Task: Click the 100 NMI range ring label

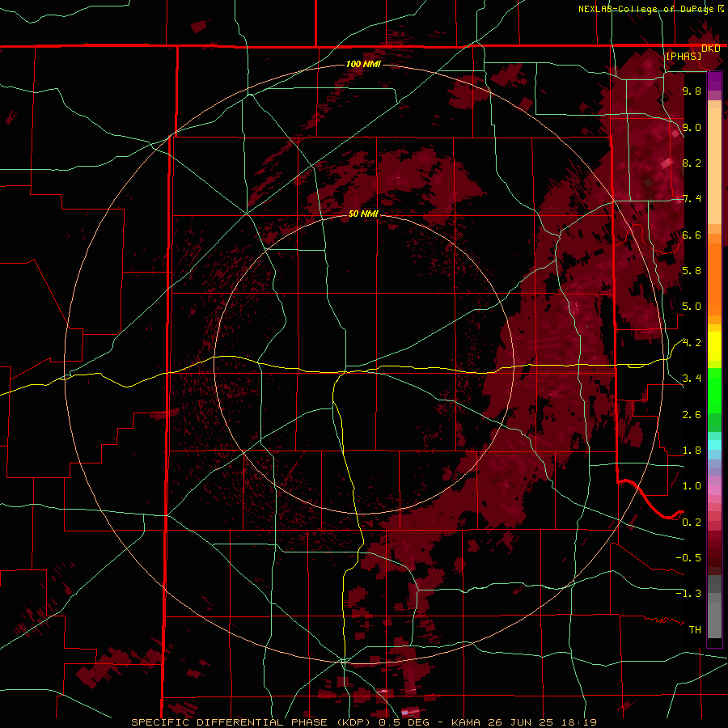Action: click(x=363, y=64)
